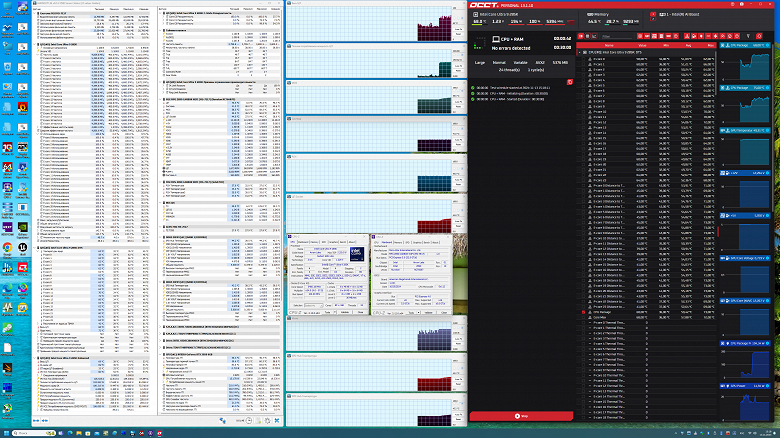
Task: Focus the Filter text field in OCCT
Action: [x=617, y=36]
